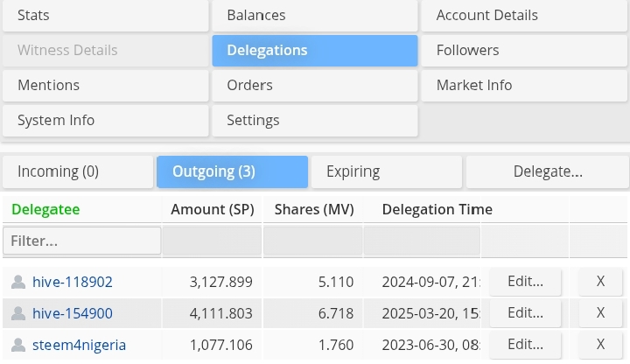Open the Stats section

(105, 16)
